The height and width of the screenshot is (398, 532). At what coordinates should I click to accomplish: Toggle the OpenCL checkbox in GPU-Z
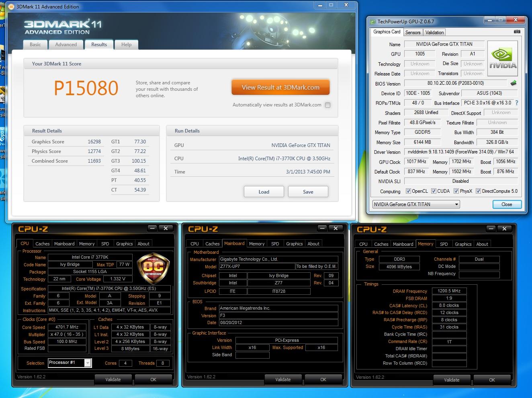tap(408, 191)
